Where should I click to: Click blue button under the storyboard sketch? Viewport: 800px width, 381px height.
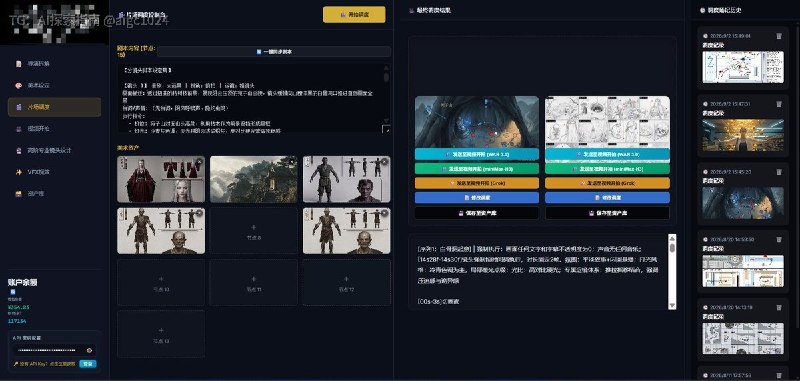click(x=607, y=198)
